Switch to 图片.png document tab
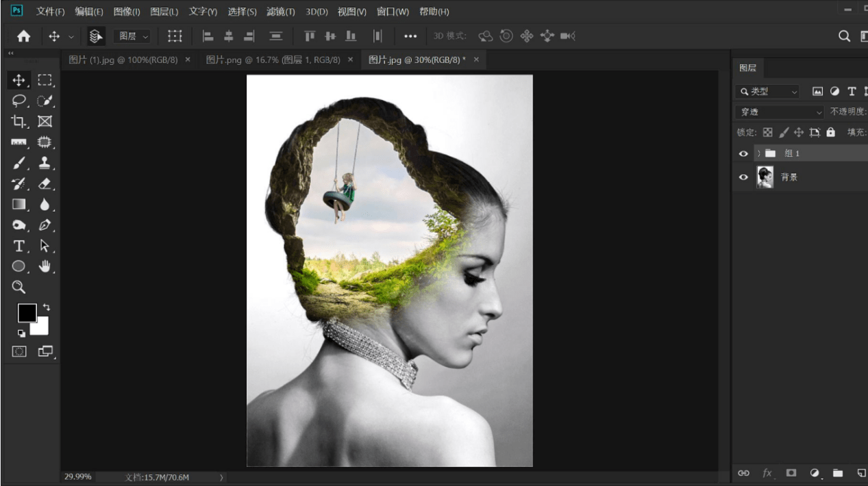This screenshot has width=868, height=486. pyautogui.click(x=273, y=60)
